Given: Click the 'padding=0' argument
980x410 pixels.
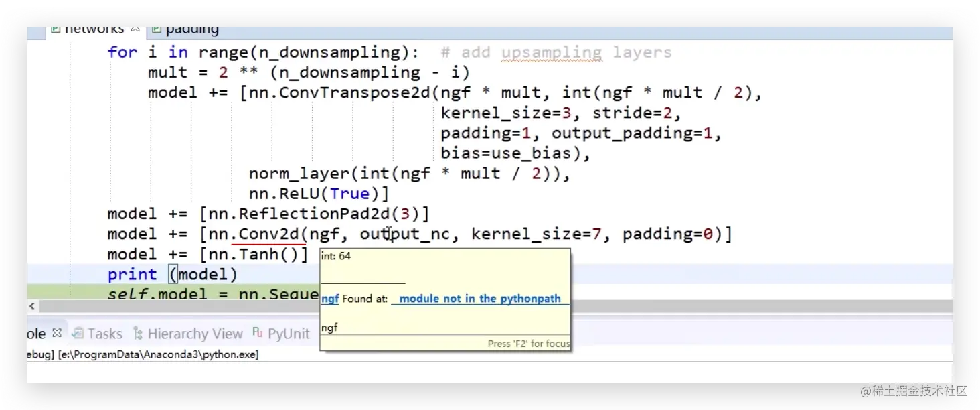Looking at the screenshot, I should point(667,234).
